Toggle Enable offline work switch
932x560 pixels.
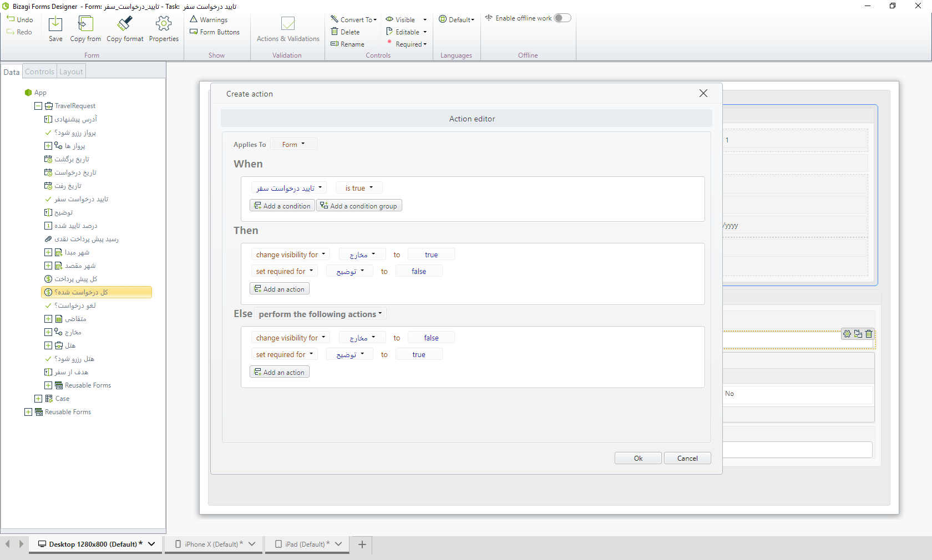[563, 18]
